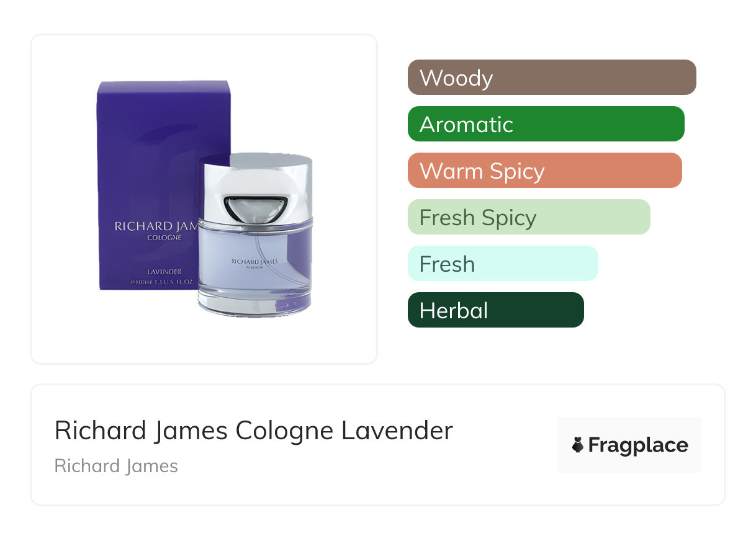Choose the Warm Spicy accord bar
Viewport: 756px width, 536px height.
pyautogui.click(x=545, y=171)
